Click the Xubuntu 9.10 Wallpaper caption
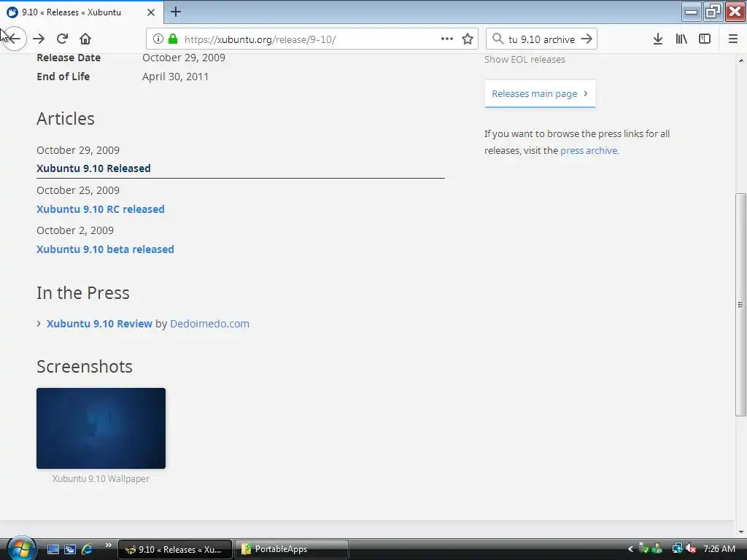The image size is (747, 560). click(101, 478)
